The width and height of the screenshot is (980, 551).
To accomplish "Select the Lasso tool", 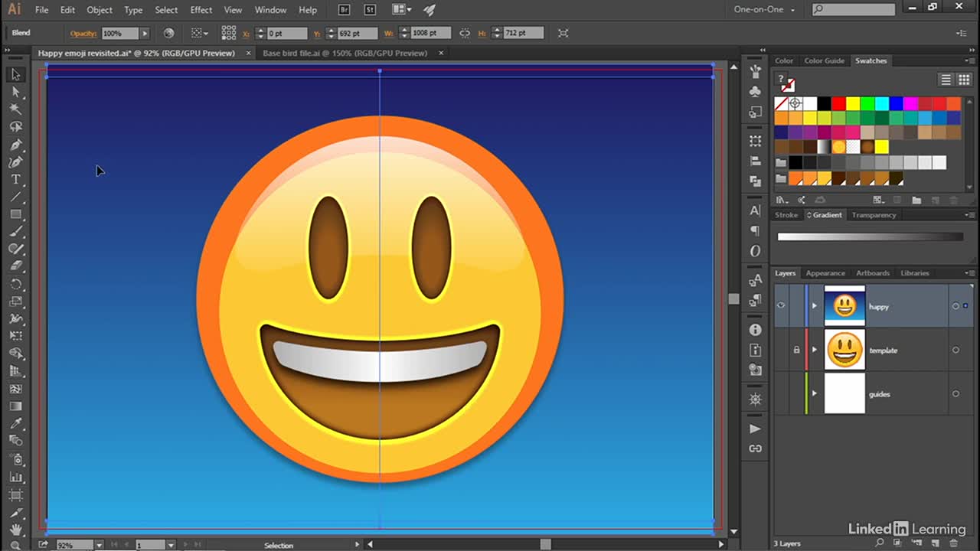I will pos(15,127).
